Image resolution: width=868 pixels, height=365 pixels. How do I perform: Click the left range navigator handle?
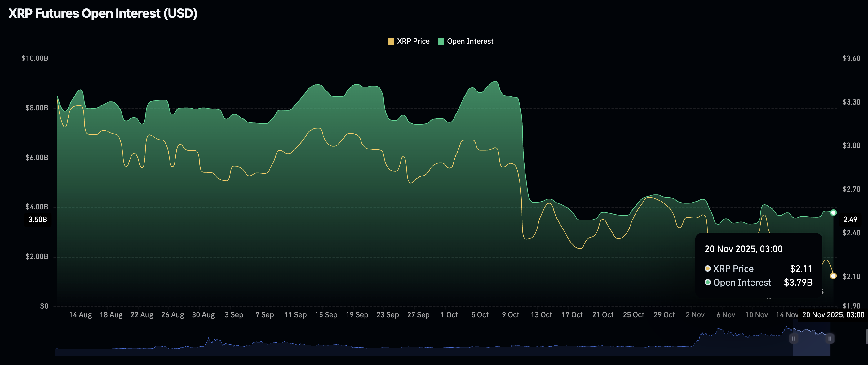(794, 338)
